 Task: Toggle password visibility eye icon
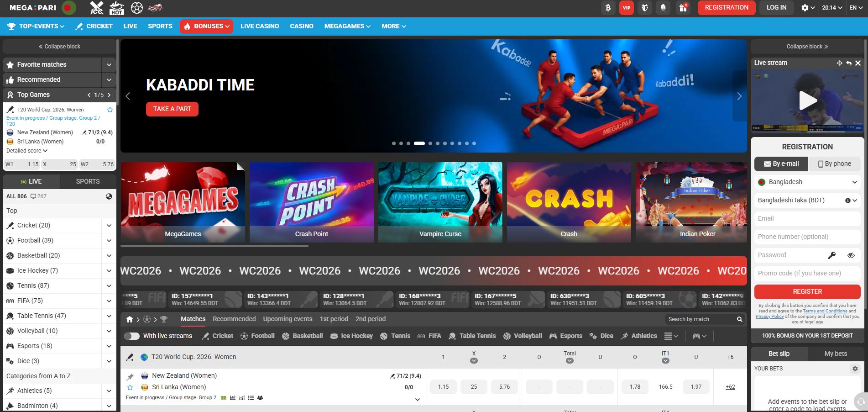(x=851, y=255)
